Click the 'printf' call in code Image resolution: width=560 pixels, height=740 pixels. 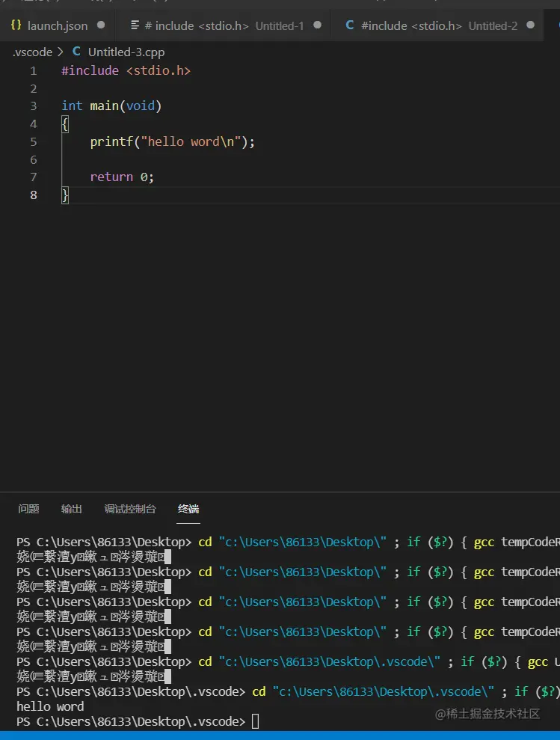(112, 141)
